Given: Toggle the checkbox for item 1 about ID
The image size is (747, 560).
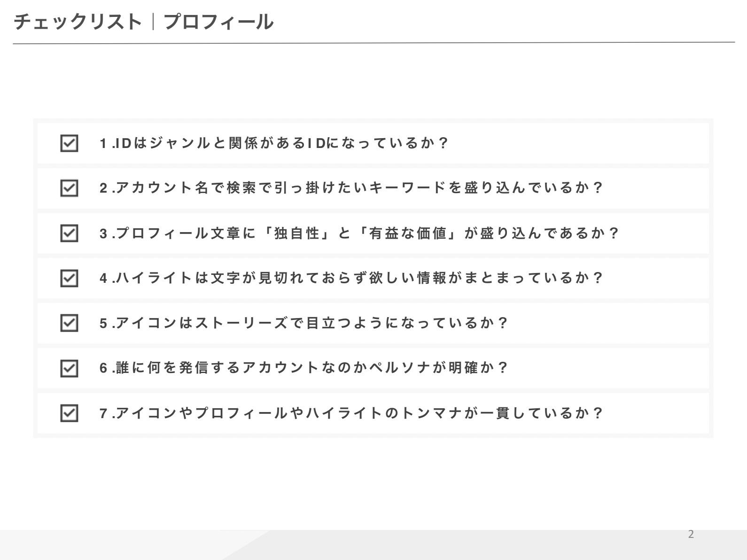Looking at the screenshot, I should [x=69, y=143].
